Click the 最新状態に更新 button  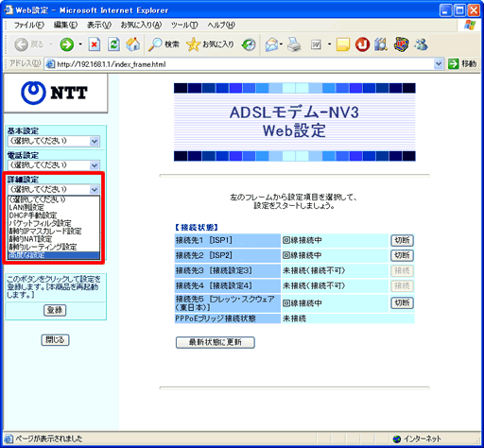[x=216, y=342]
